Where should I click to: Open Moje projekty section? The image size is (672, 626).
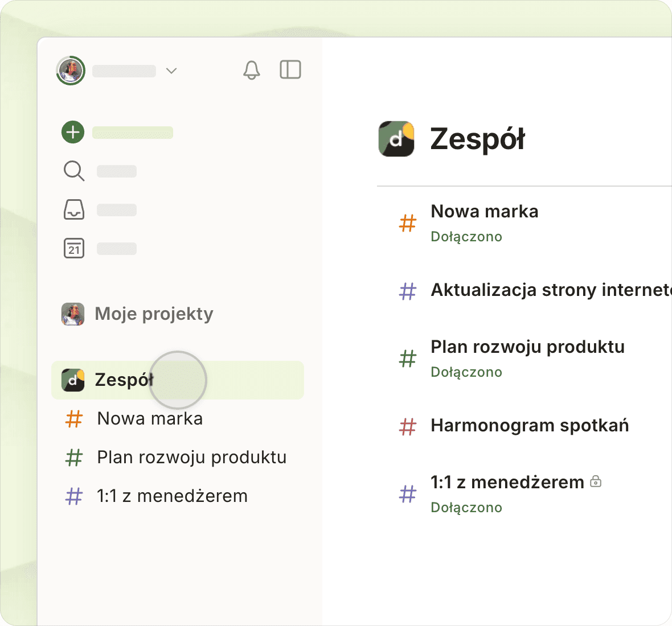click(x=154, y=314)
